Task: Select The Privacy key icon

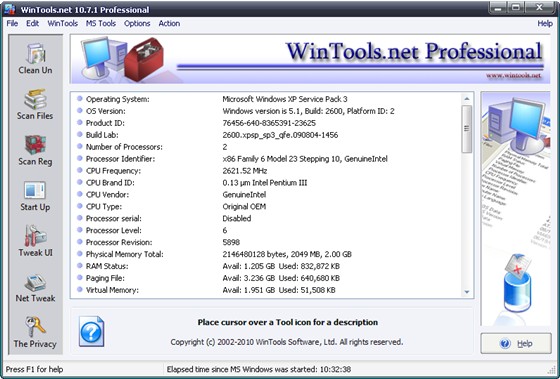Action: tap(35, 326)
